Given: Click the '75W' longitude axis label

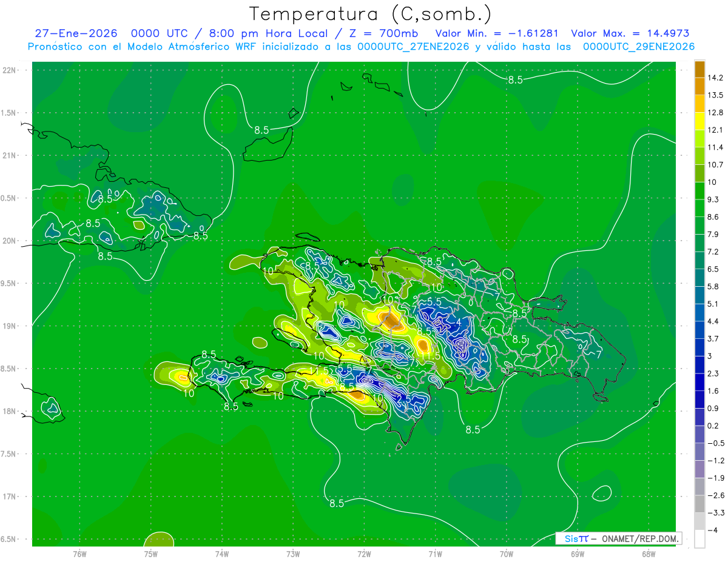Looking at the screenshot, I should point(150,554).
